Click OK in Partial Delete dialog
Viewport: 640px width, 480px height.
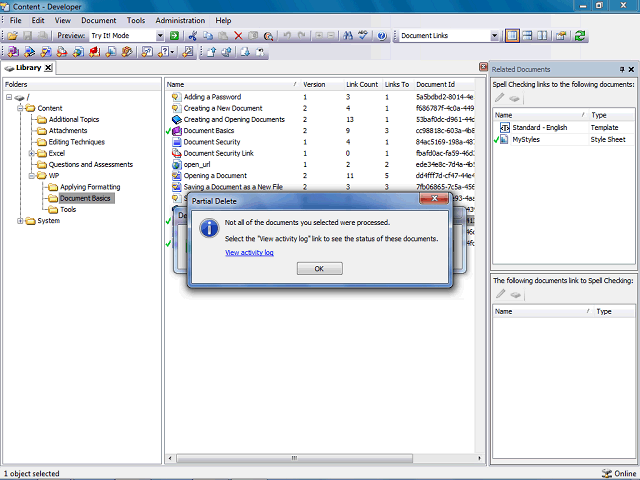click(320, 269)
